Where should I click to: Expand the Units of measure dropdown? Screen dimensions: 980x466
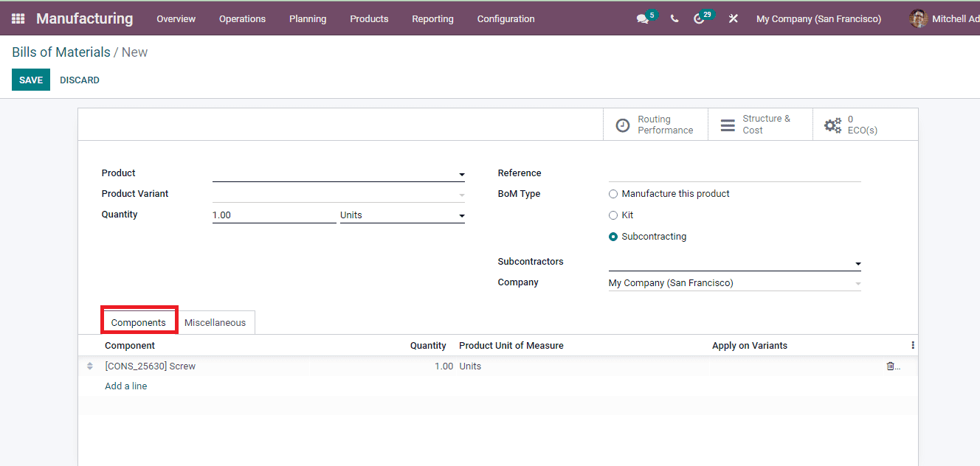tap(462, 215)
